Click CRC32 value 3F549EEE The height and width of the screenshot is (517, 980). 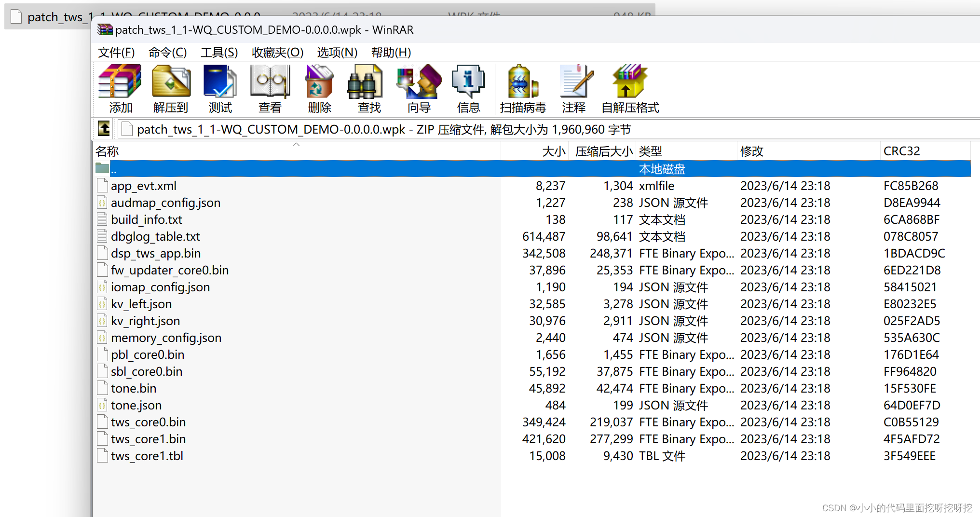[909, 456]
